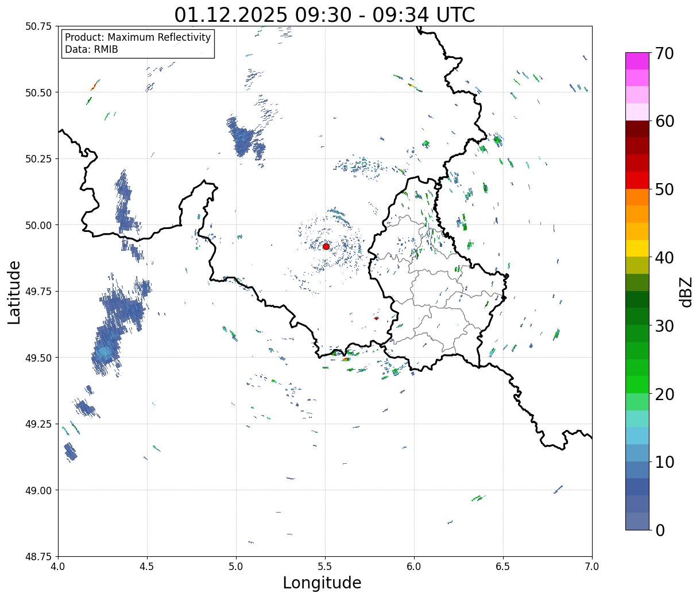Click the colorbar tick label 0
The height and width of the screenshot is (597, 700).
click(x=660, y=530)
